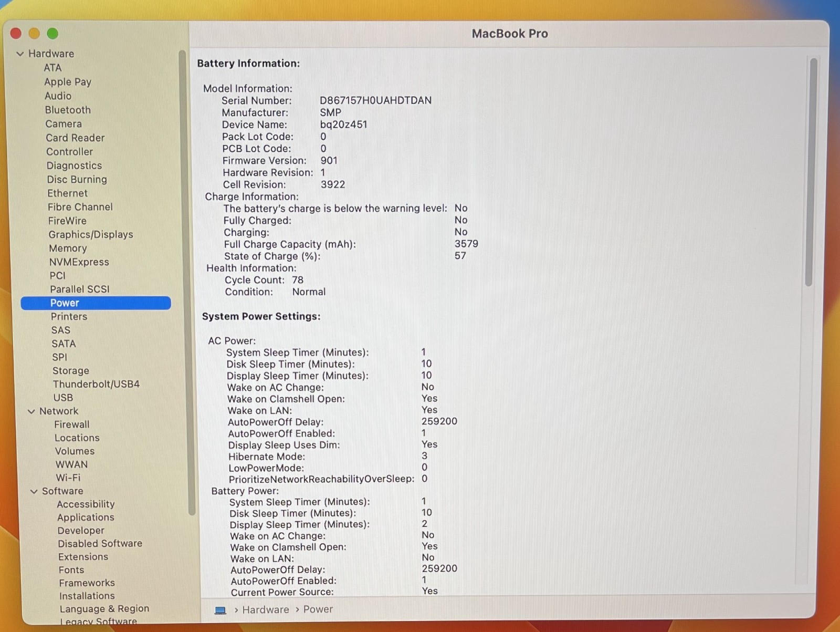Open Thunderbolt/USB4 in the sidebar
840x632 pixels.
click(x=96, y=385)
